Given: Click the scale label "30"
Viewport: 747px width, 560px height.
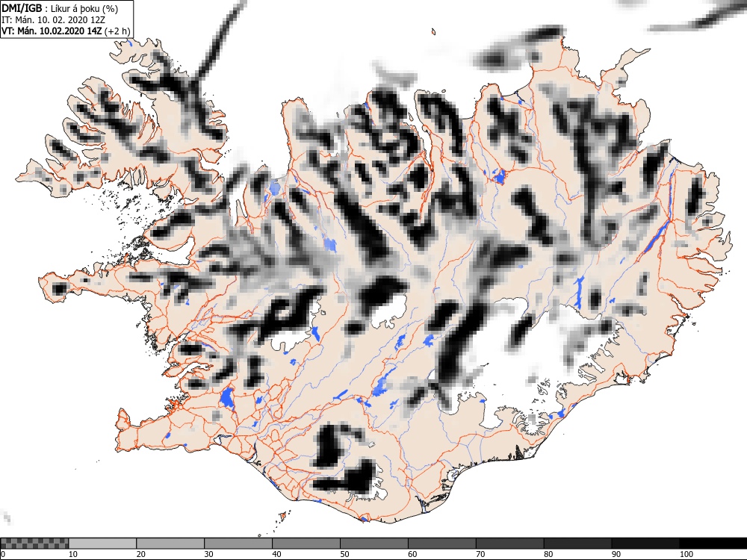Looking at the screenshot, I should coord(208,554).
